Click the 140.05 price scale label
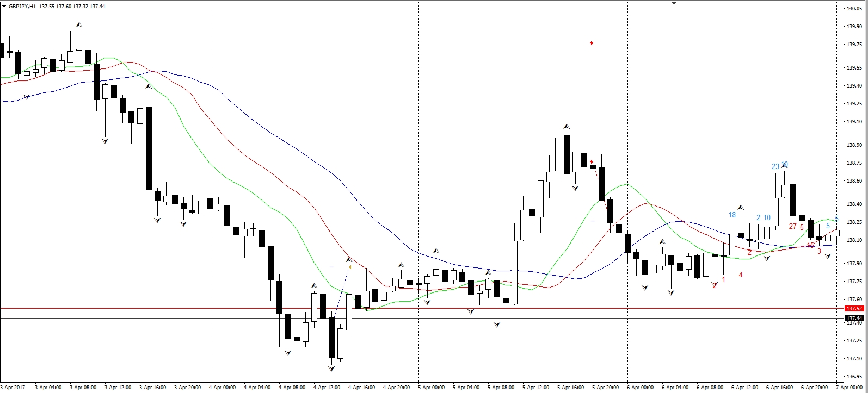The width and height of the screenshot is (868, 393). coord(854,8)
